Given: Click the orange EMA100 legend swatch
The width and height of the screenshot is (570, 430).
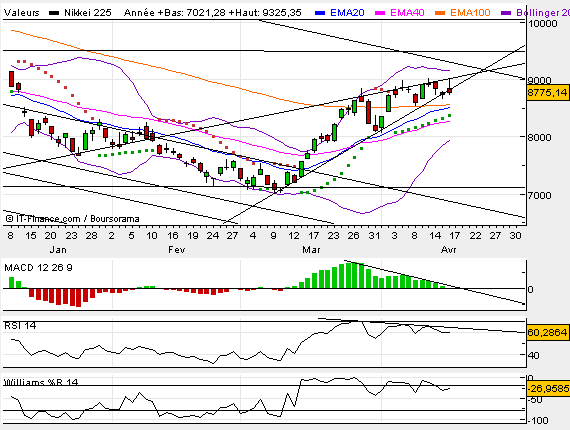Looking at the screenshot, I should [440, 13].
